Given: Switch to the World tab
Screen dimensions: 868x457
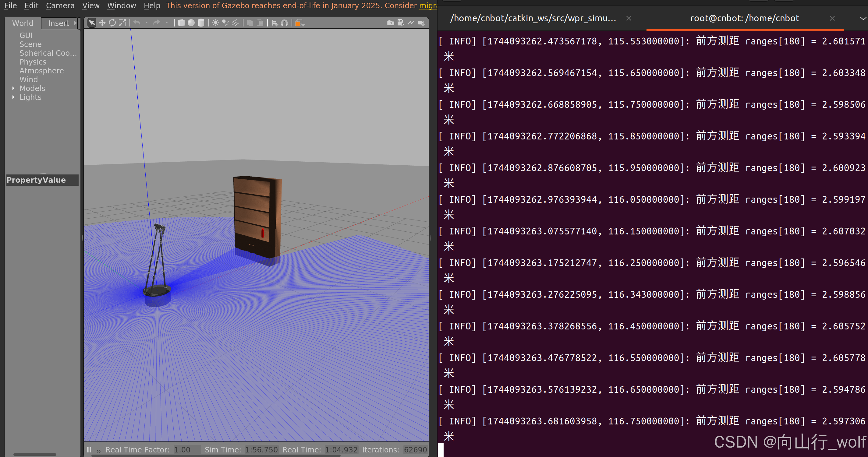Looking at the screenshot, I should [23, 23].
